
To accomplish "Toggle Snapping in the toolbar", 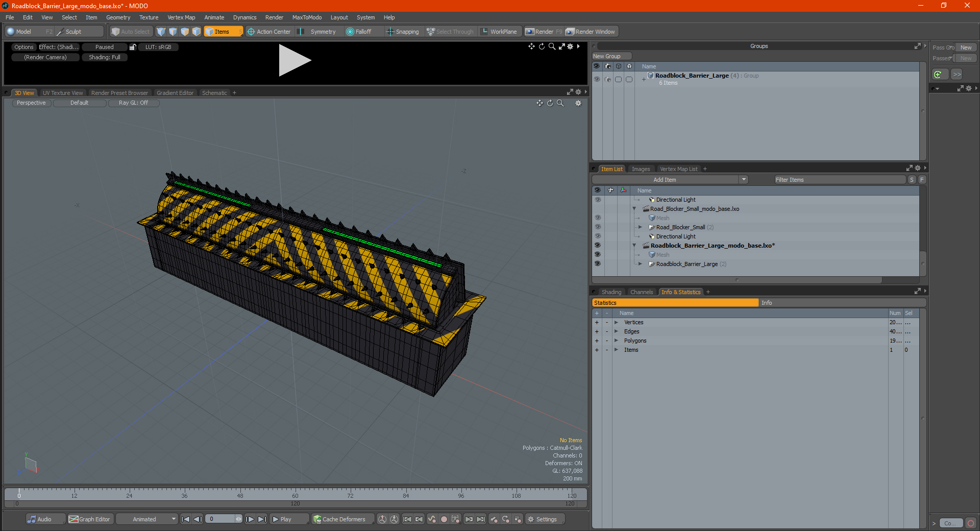I will click(403, 32).
